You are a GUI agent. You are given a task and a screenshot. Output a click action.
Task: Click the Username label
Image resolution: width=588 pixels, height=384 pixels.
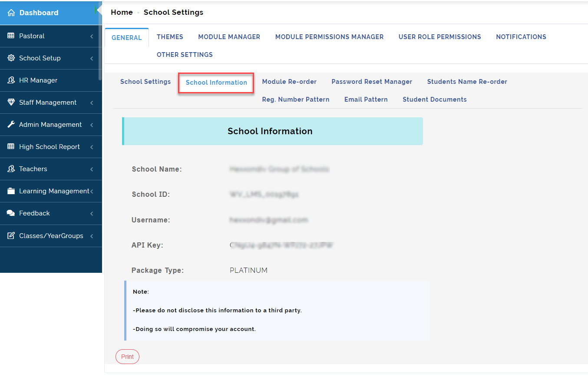pos(151,220)
